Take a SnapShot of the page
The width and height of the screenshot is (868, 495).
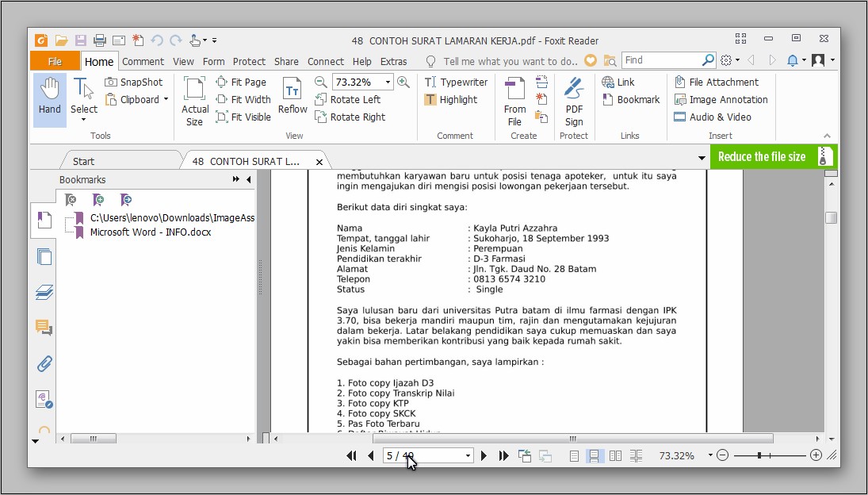(x=134, y=82)
